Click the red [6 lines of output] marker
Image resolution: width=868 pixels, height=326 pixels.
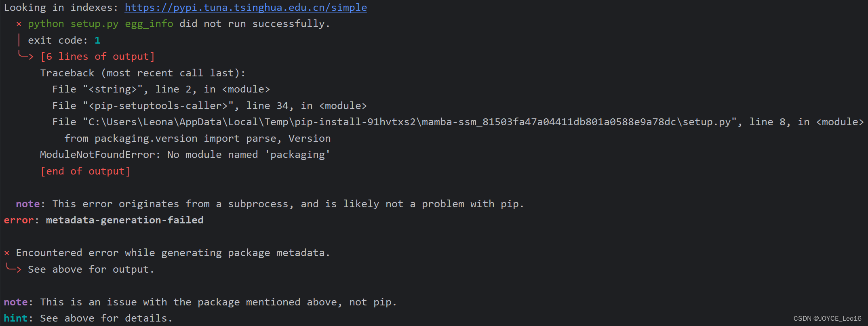point(97,57)
